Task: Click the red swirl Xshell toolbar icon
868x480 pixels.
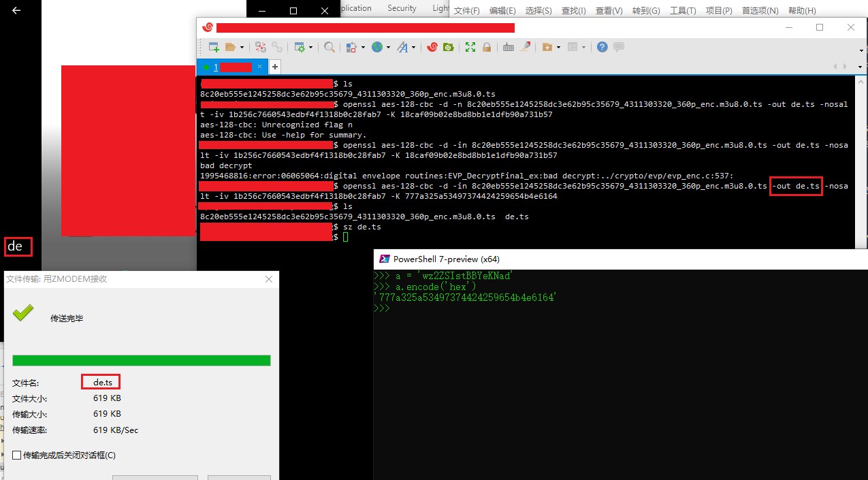Action: (432, 47)
